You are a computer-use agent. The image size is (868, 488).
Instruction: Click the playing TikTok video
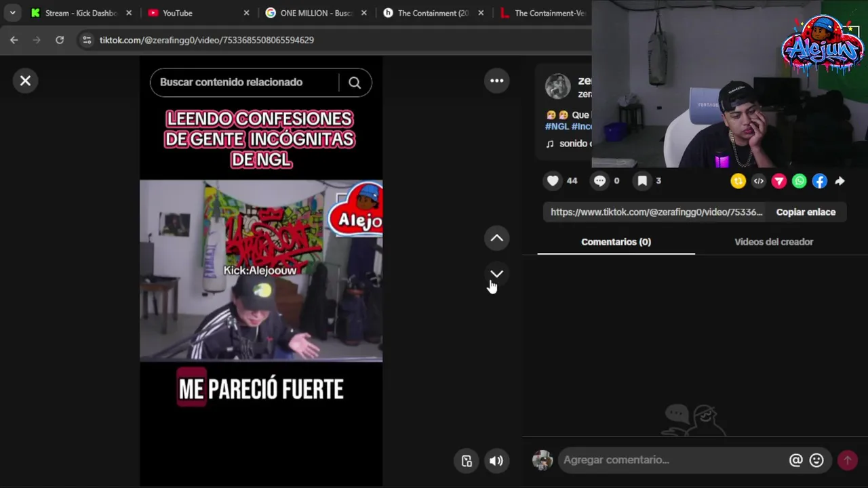(261, 271)
